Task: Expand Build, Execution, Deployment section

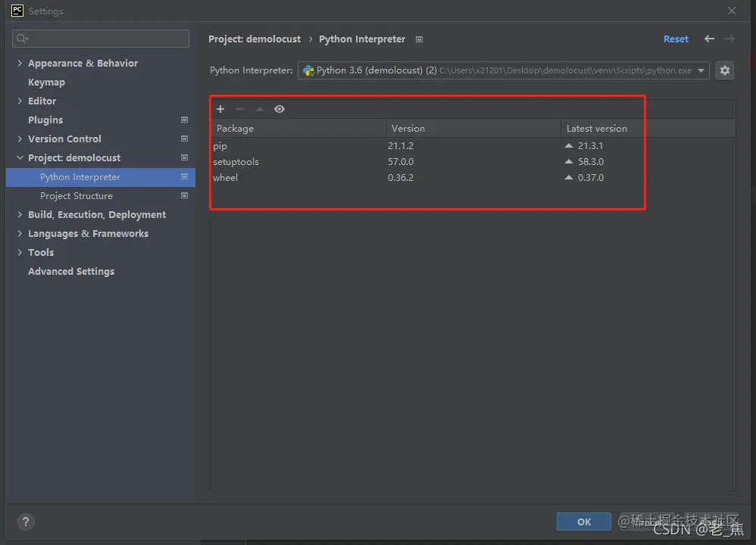Action: tap(20, 214)
